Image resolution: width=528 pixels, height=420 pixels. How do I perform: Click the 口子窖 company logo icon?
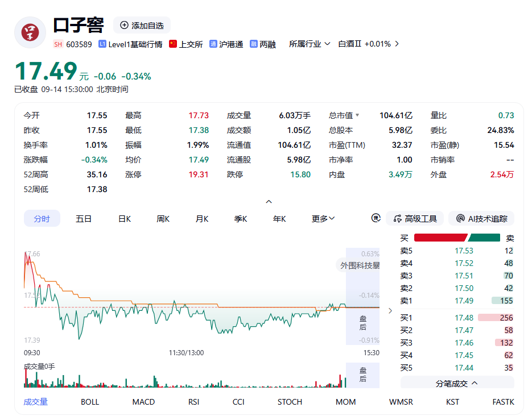point(30,32)
